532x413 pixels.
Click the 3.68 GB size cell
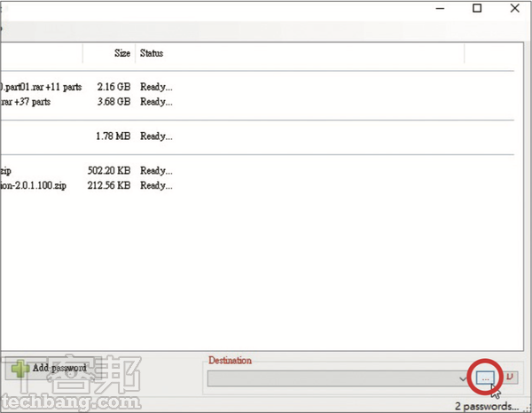click(113, 102)
